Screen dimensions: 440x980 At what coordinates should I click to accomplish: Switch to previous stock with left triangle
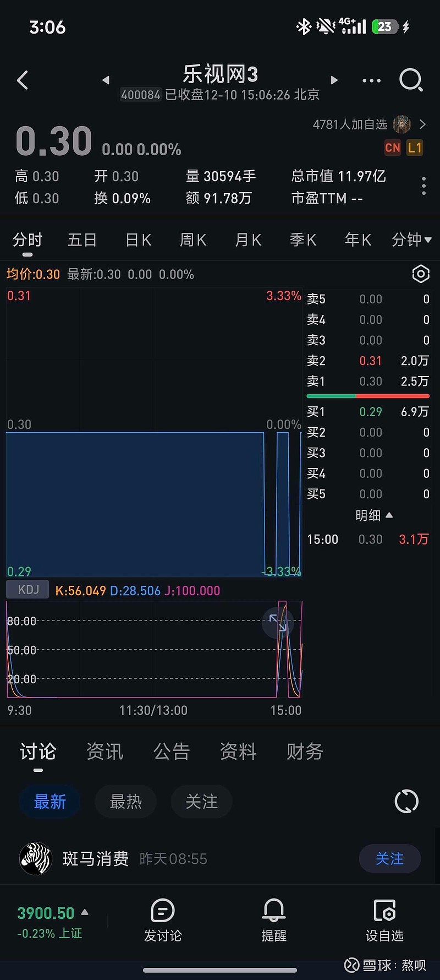pos(106,80)
